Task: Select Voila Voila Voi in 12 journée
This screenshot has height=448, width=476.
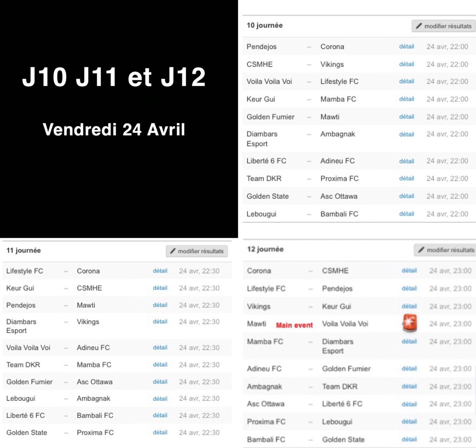Action: (x=345, y=324)
